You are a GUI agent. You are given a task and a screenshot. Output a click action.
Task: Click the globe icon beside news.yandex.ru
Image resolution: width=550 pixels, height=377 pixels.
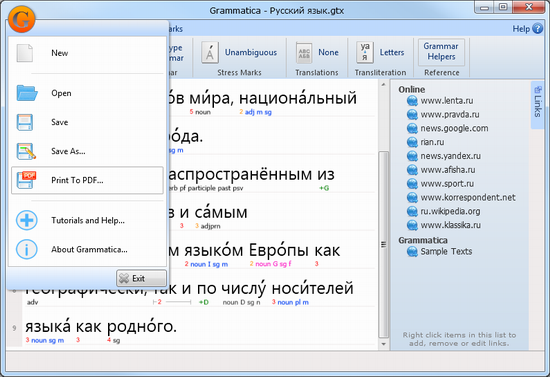click(x=412, y=156)
